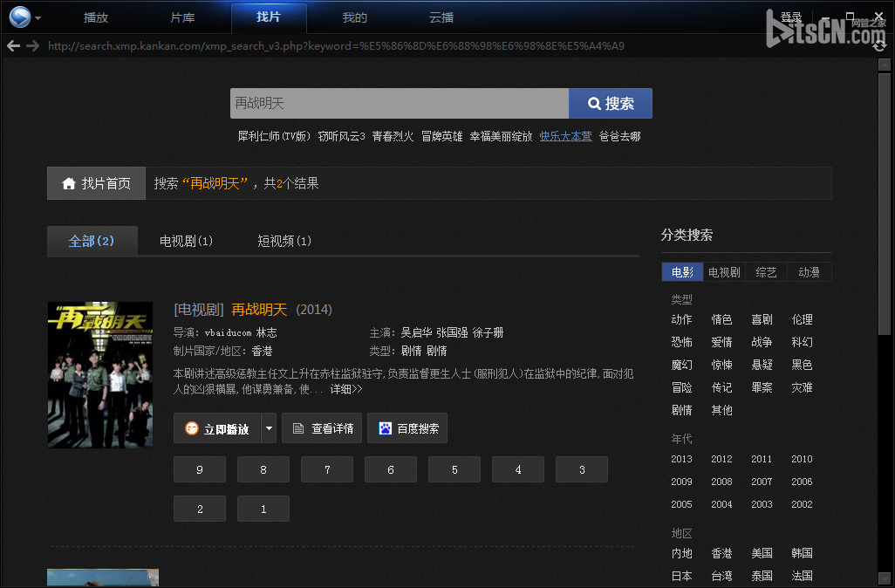Click the refresh icon near address bar
The image size is (895, 588).
pos(879,46)
